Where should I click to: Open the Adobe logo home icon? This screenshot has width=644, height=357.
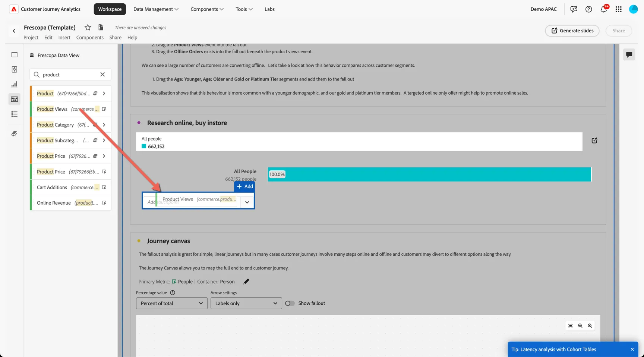(14, 9)
